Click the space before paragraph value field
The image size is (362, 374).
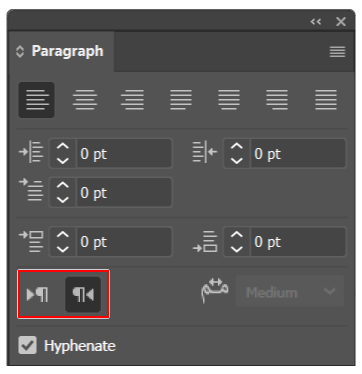pyautogui.click(x=124, y=242)
